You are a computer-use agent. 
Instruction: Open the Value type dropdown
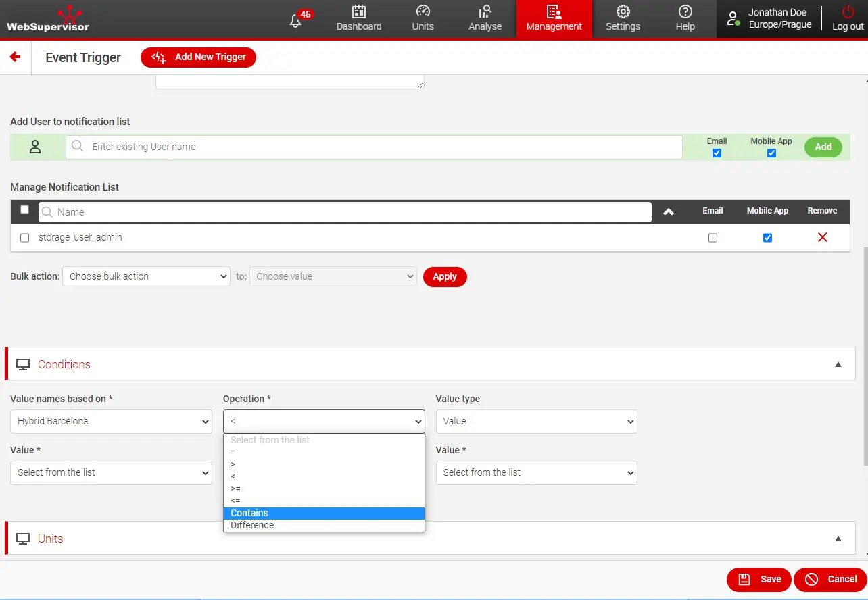tap(536, 422)
